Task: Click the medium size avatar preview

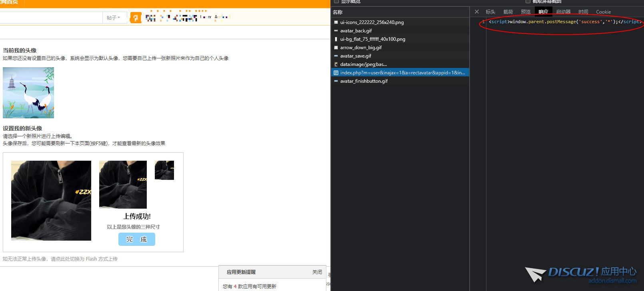Action: coord(123,185)
